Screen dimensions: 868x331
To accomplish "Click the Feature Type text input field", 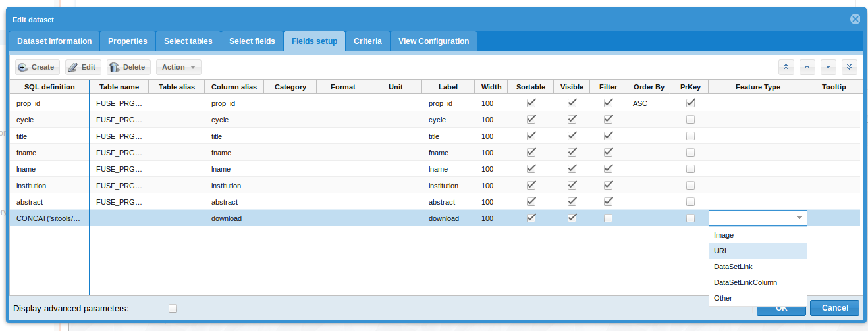I will (x=751, y=218).
